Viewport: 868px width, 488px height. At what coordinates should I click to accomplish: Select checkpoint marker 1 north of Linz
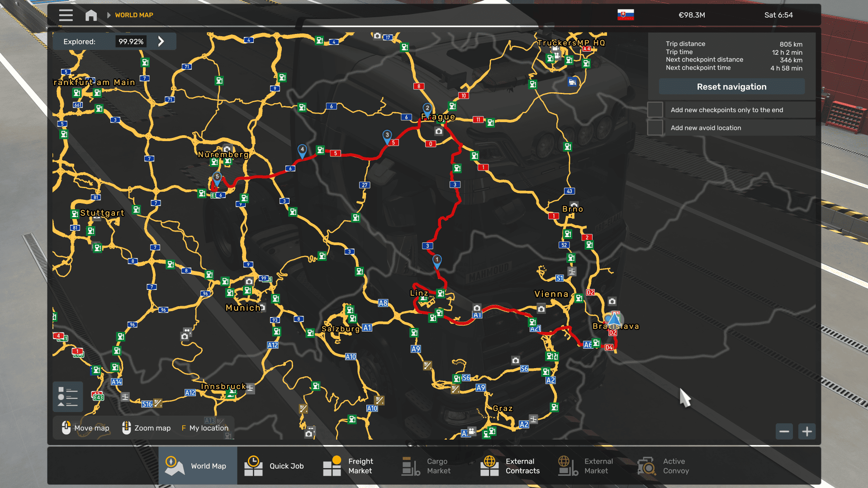point(437,260)
